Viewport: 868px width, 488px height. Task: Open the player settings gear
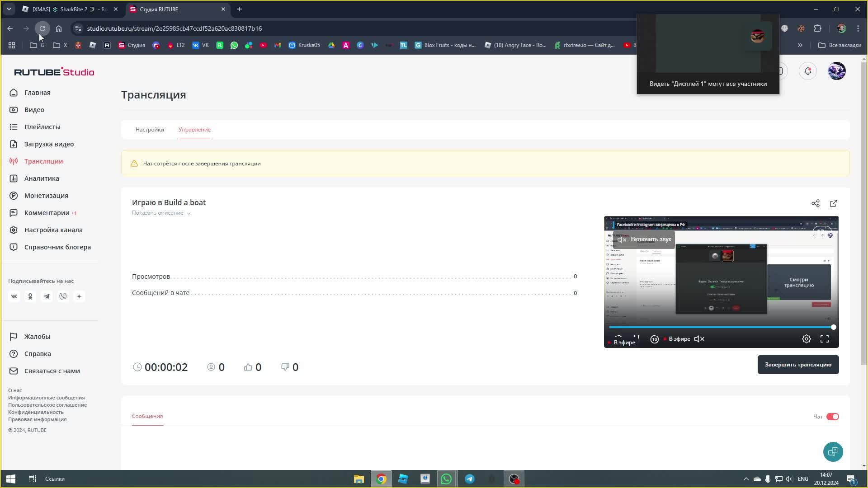pos(806,339)
